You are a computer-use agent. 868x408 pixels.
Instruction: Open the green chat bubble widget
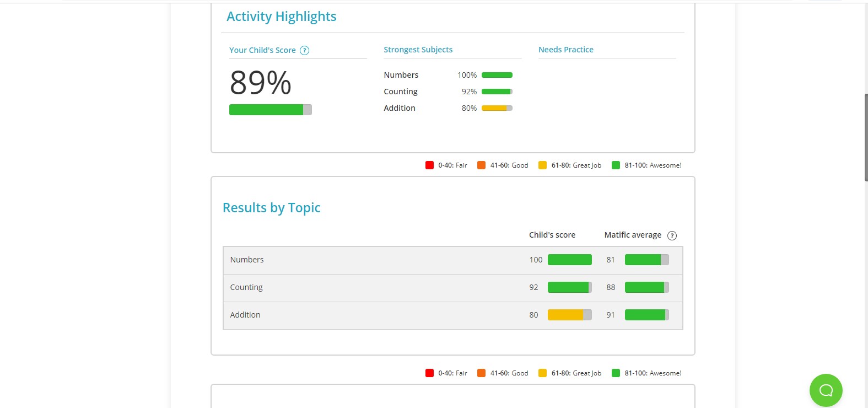pyautogui.click(x=826, y=390)
